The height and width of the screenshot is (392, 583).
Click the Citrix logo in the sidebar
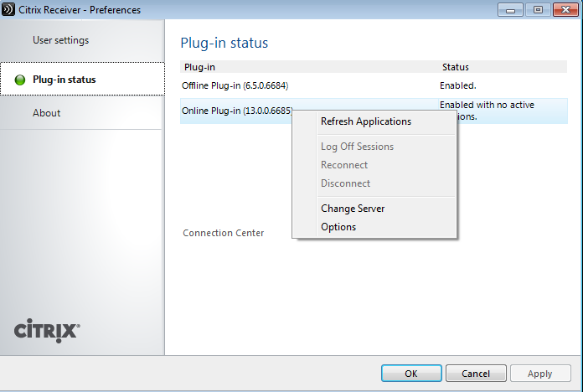point(47,329)
